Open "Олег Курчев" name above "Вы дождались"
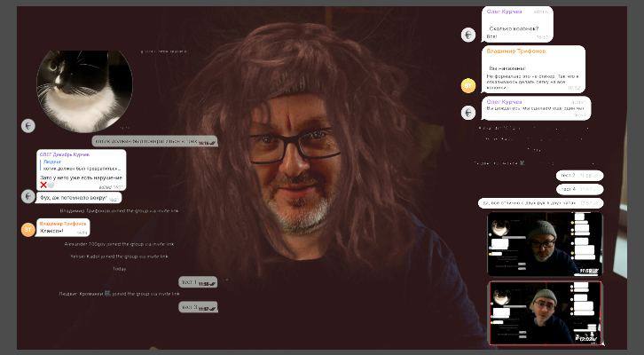The image size is (644, 355). pyautogui.click(x=504, y=101)
